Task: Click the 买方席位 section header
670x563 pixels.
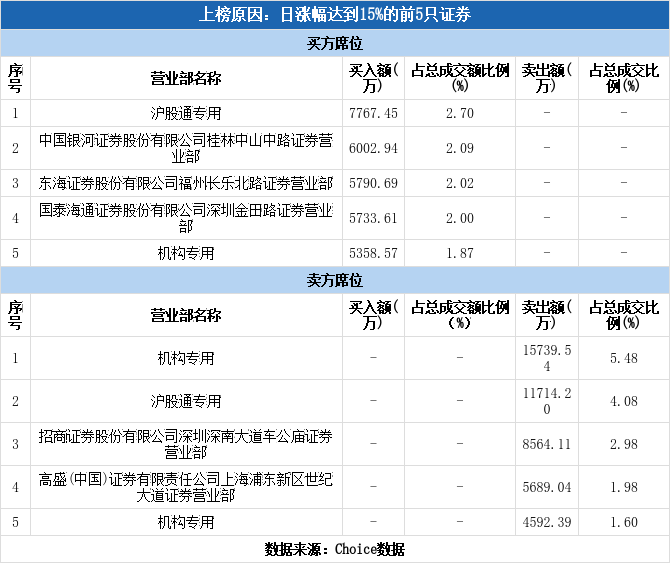Action: click(x=335, y=43)
